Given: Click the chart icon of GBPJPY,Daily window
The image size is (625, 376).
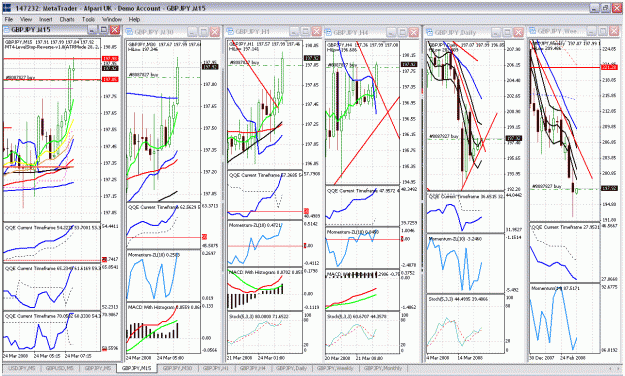Looking at the screenshot, I should (x=430, y=32).
